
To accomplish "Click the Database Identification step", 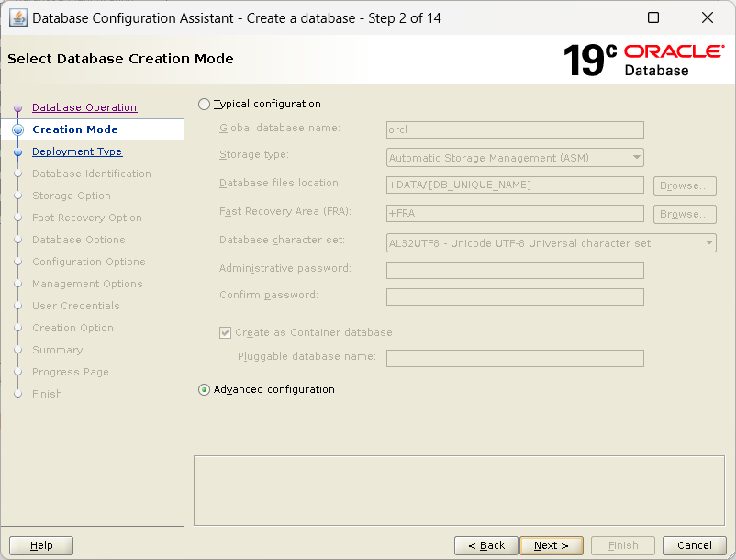I will click(92, 174).
